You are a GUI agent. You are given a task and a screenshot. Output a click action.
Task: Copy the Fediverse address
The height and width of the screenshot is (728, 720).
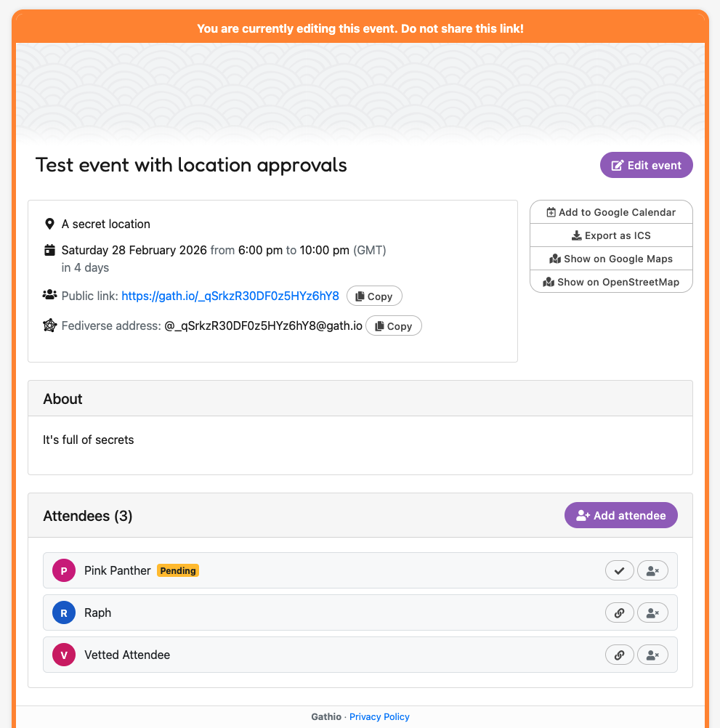[393, 325]
